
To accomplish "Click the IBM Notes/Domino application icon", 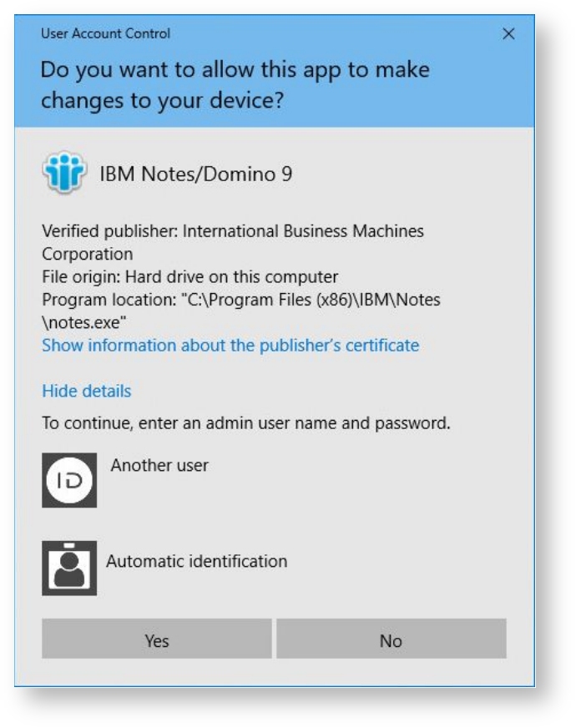I will click(64, 174).
